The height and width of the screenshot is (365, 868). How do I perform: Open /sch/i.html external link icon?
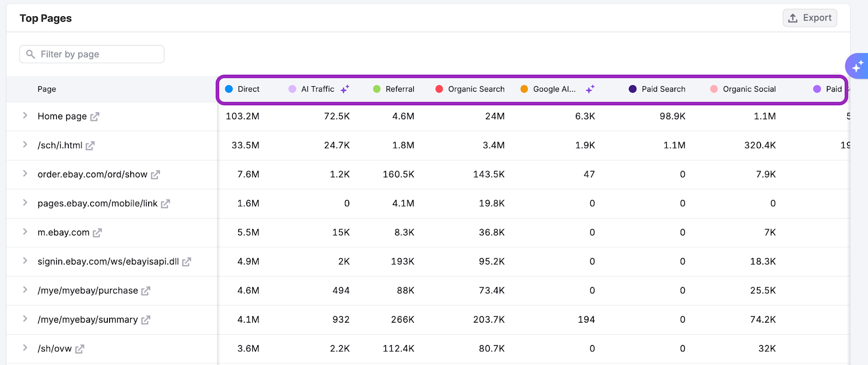(90, 145)
